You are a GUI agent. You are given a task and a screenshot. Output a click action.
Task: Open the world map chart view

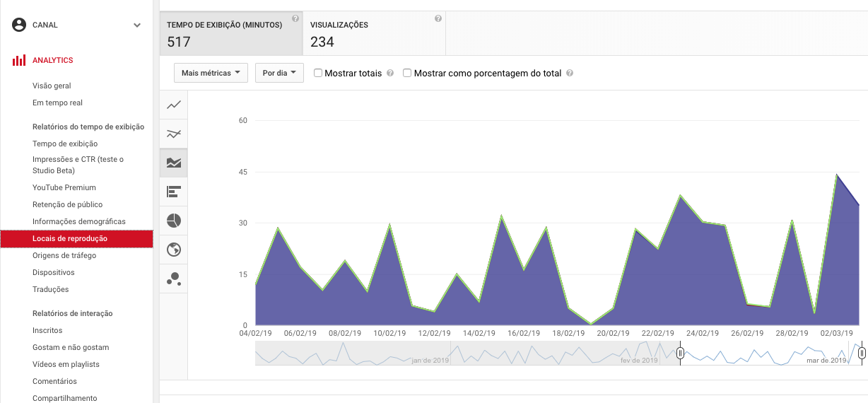point(174,250)
